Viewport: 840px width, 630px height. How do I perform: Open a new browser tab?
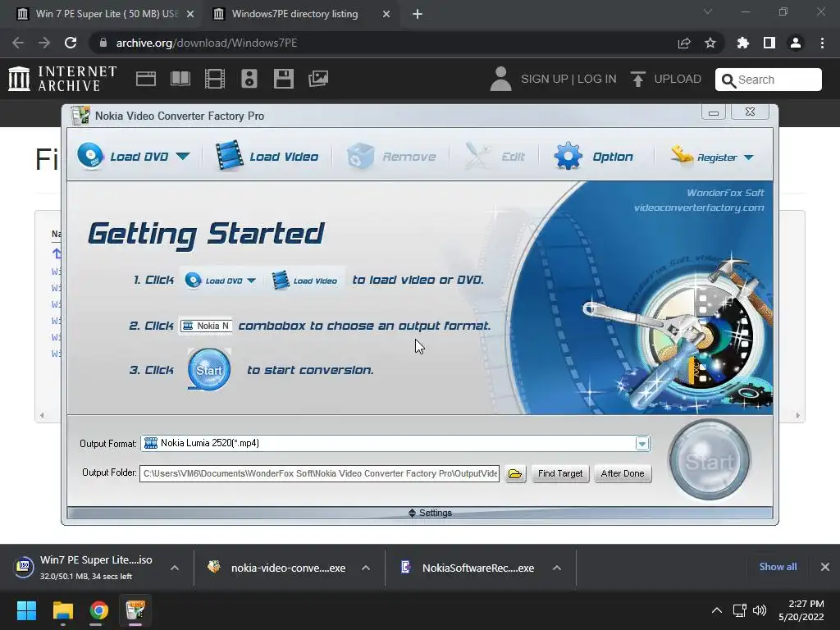418,15
